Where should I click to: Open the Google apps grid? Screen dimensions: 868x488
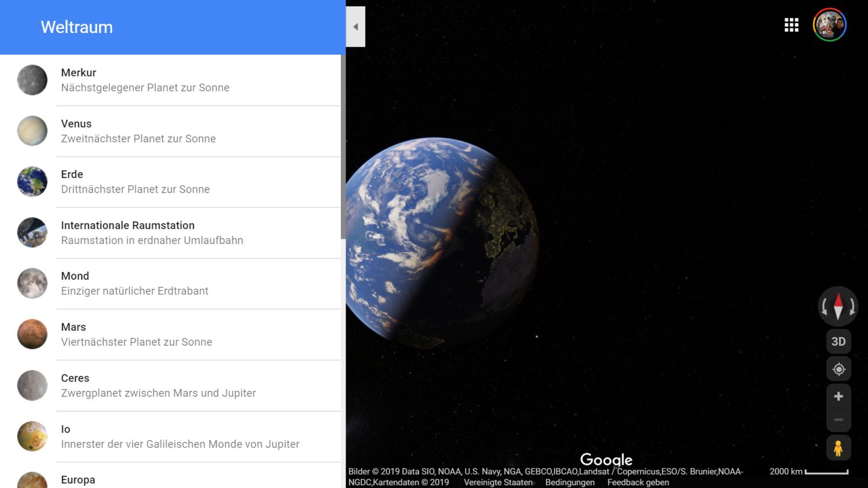tap(791, 25)
